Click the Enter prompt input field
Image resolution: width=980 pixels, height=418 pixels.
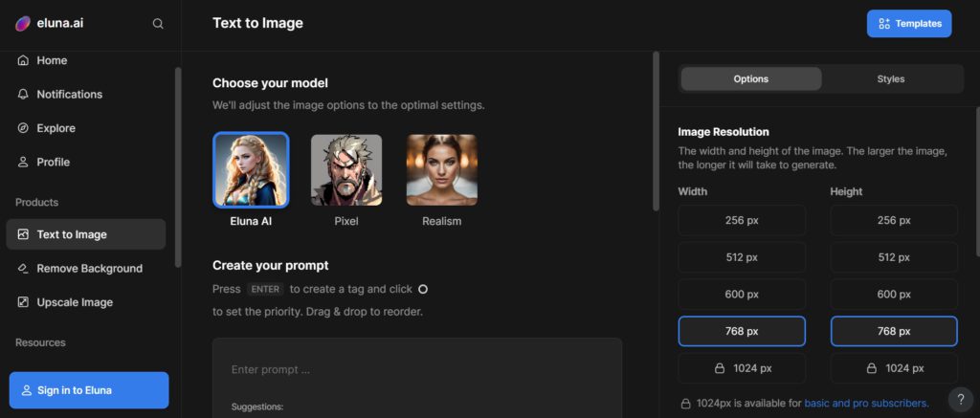pos(417,370)
